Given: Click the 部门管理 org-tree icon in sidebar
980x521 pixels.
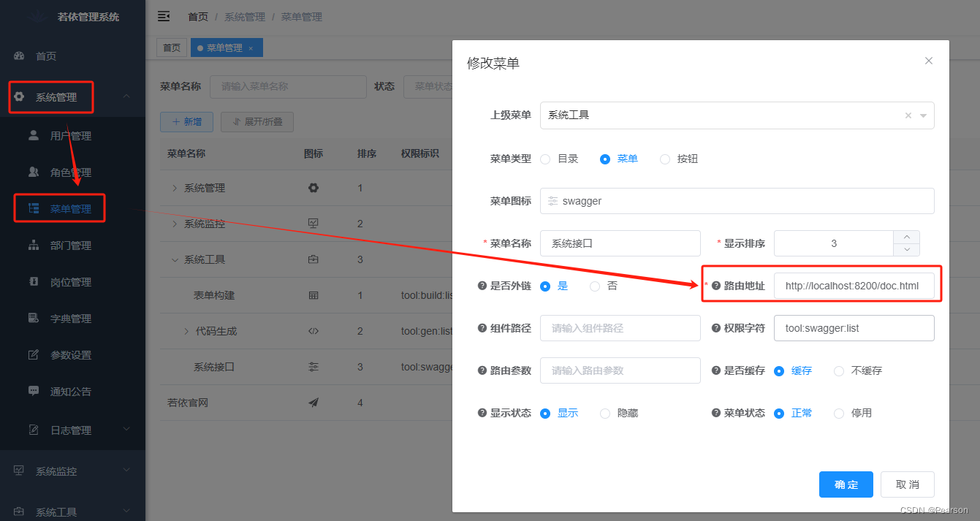Looking at the screenshot, I should (34, 245).
